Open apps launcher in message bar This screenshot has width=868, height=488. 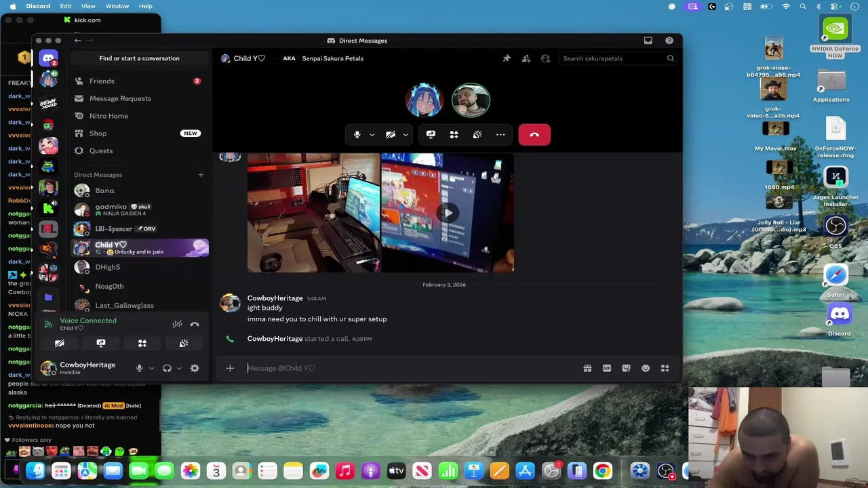pos(665,368)
